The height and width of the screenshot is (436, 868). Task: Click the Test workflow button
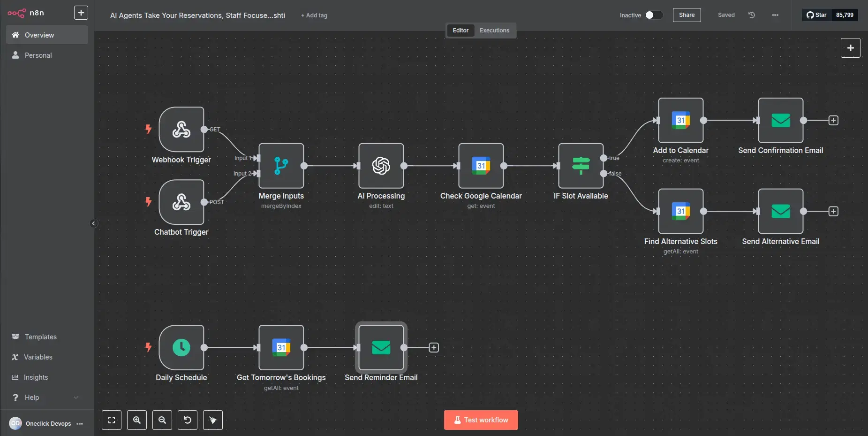pos(481,420)
